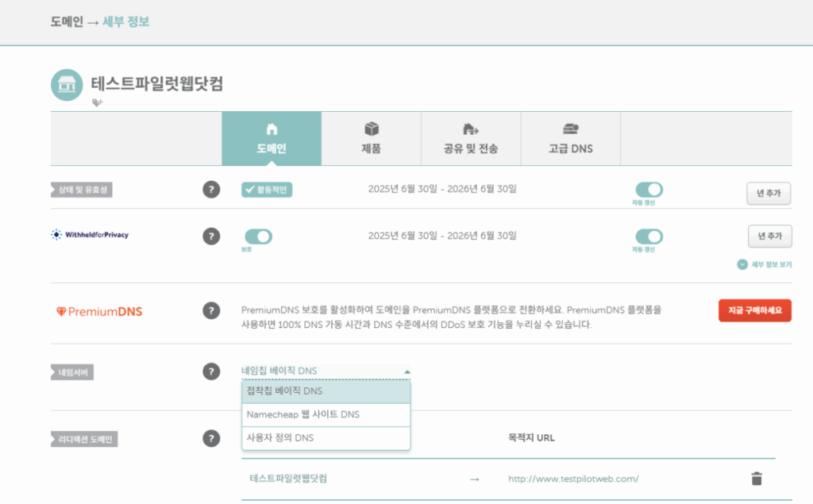The image size is (813, 504).
Task: Click the storefront icon beside 테스트파일럿웹닷컴
Action: click(x=67, y=83)
